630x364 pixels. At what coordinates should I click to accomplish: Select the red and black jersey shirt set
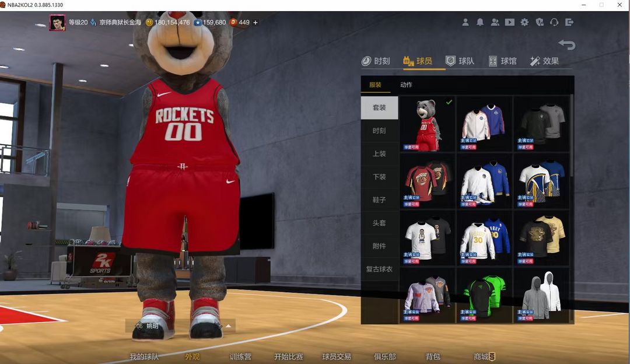tap(428, 181)
